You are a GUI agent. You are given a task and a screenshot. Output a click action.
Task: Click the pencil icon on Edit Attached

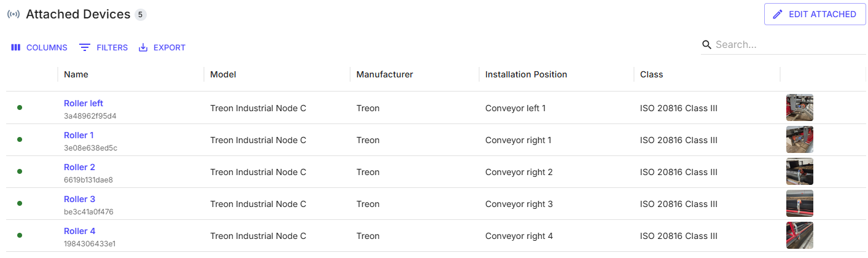point(778,14)
